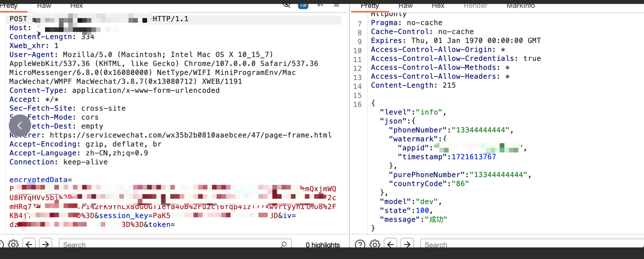Click the response panel help question icon
644x259 pixels.
coord(360,244)
